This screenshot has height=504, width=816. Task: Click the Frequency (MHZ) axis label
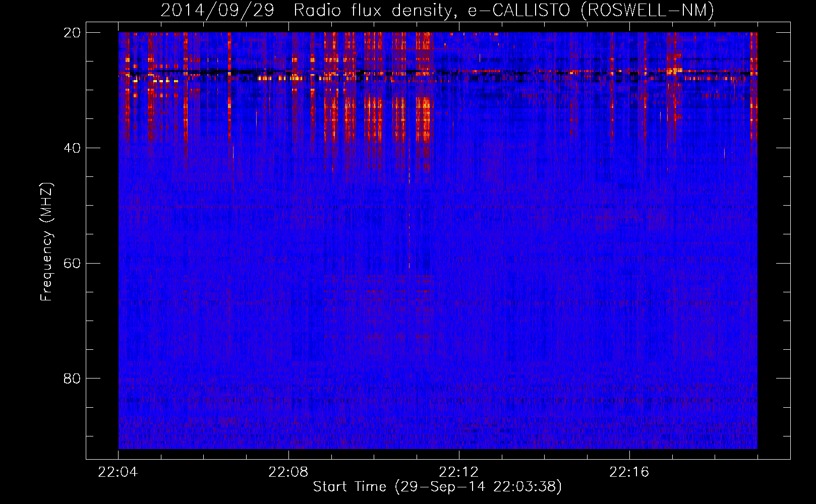click(46, 242)
